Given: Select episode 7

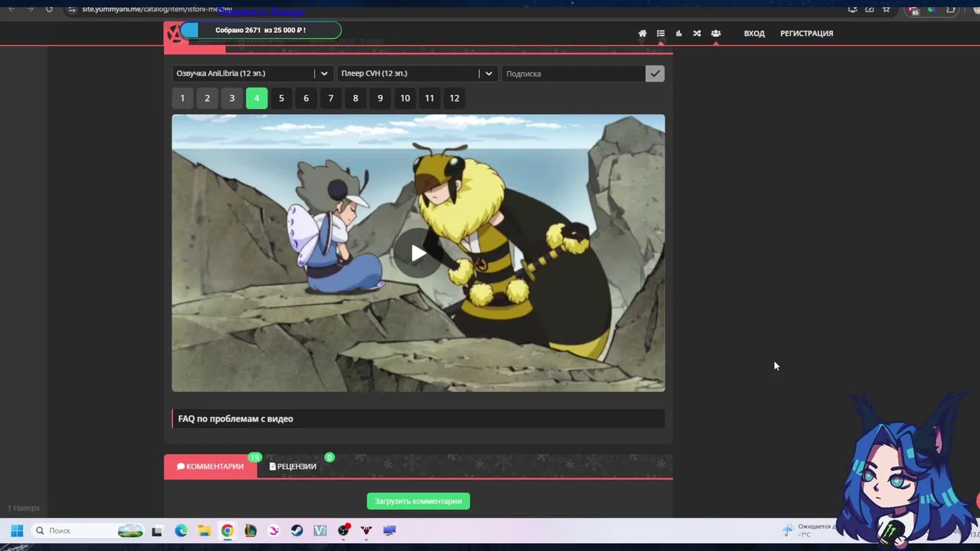Looking at the screenshot, I should [331, 98].
